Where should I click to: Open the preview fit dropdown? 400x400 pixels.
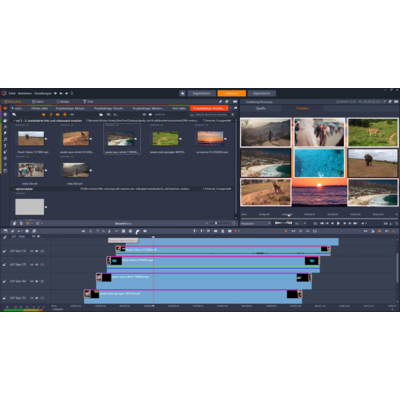[x=256, y=223]
